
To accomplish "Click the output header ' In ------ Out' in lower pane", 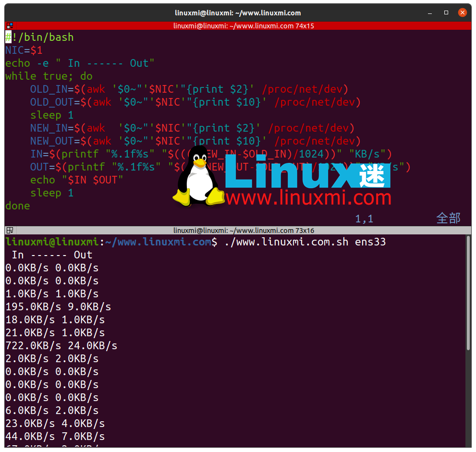I will pos(51,255).
